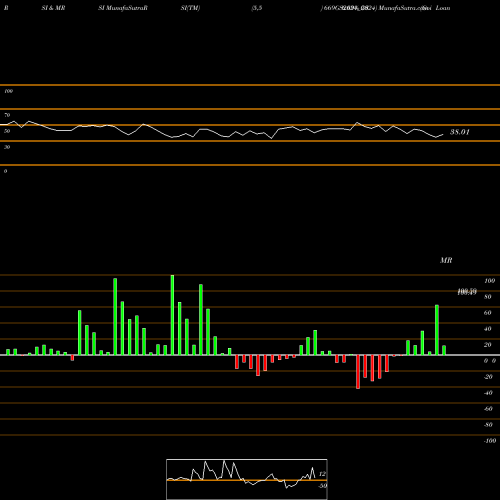
Task: Click the 30 level label on RSI axis
Action: [x=7, y=147]
